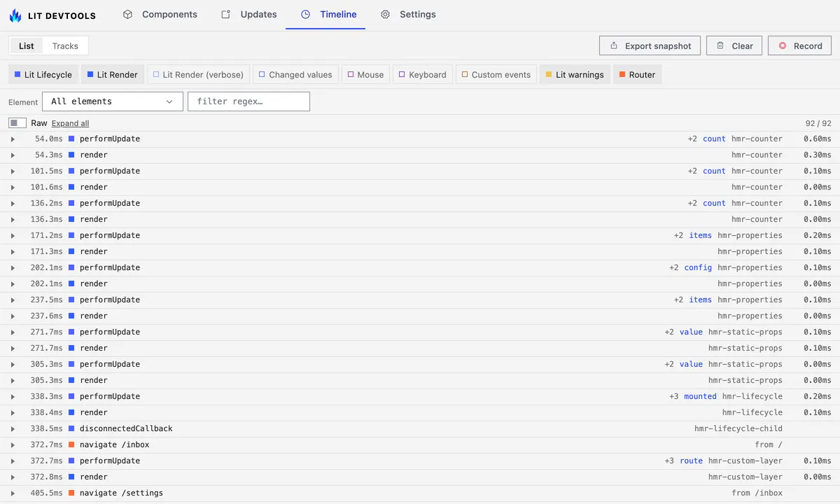
Task: Select the List view tab
Action: tap(27, 45)
